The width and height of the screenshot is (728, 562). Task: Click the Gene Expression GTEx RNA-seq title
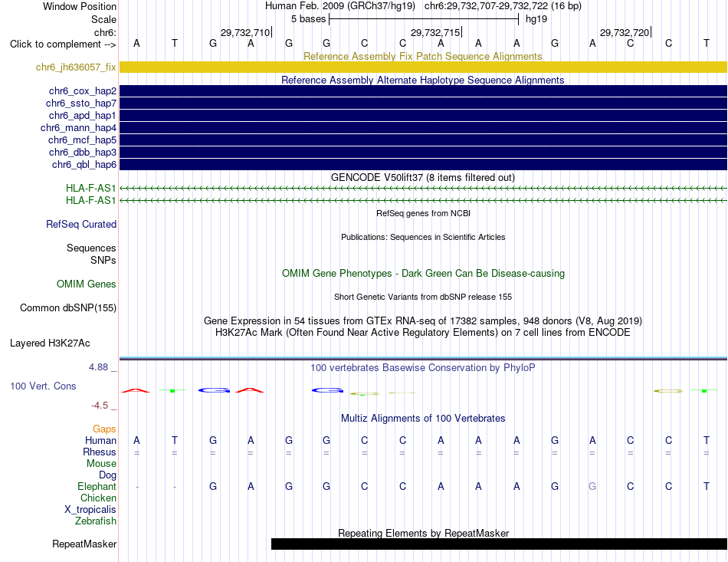tap(423, 320)
